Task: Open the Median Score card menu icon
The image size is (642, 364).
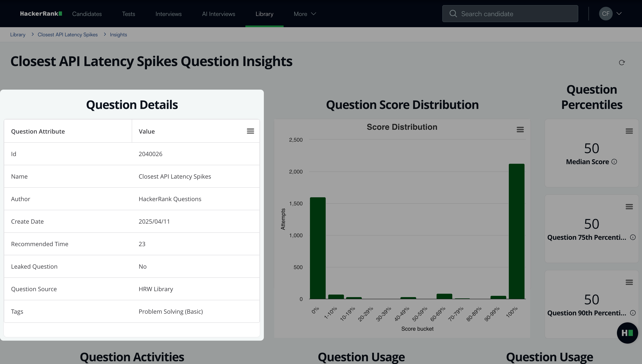Action: click(x=629, y=131)
